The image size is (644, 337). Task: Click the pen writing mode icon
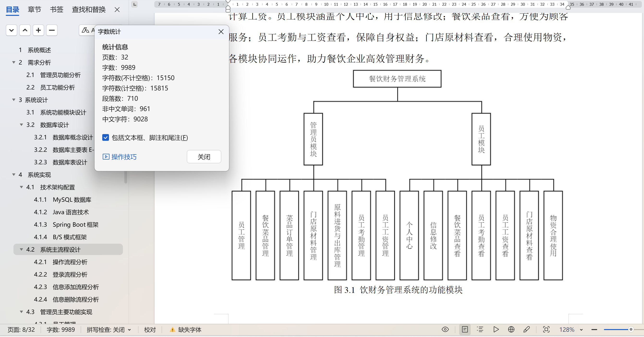pos(526,330)
